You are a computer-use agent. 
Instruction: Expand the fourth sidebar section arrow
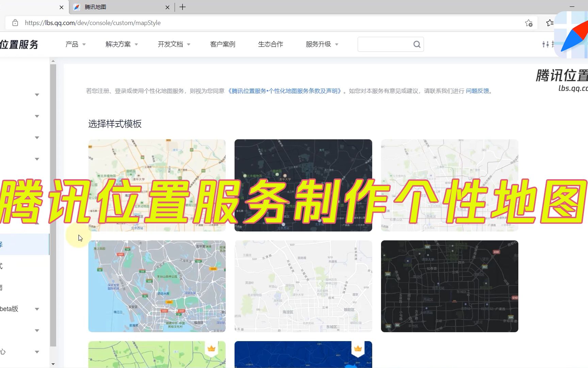pos(37,159)
